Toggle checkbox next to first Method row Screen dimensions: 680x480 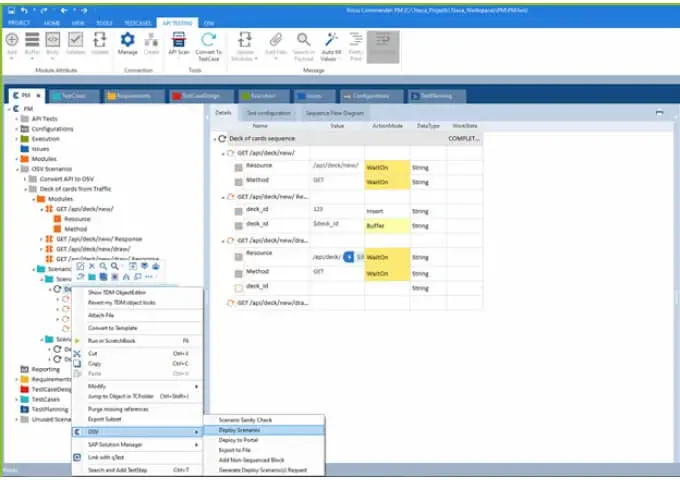pyautogui.click(x=238, y=182)
